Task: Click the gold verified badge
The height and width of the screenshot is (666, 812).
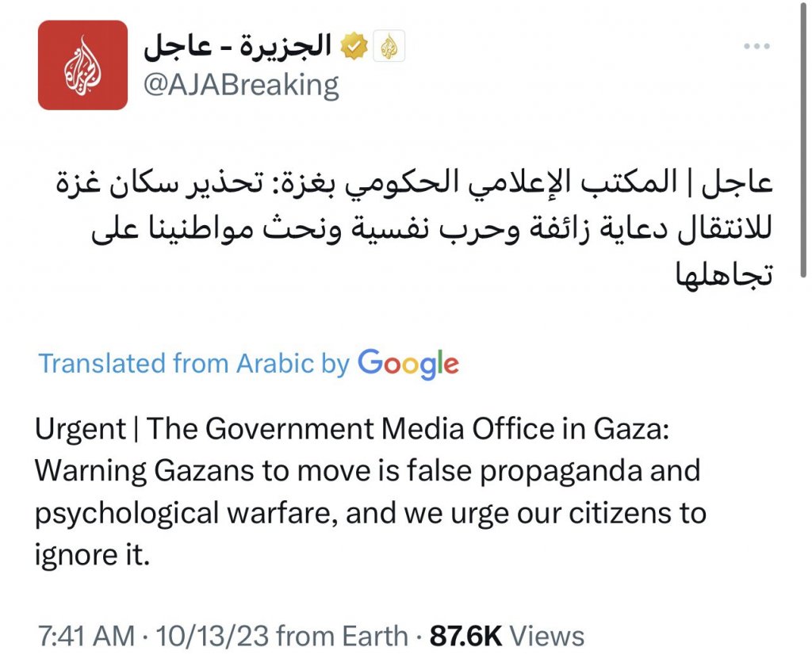Action: point(354,48)
